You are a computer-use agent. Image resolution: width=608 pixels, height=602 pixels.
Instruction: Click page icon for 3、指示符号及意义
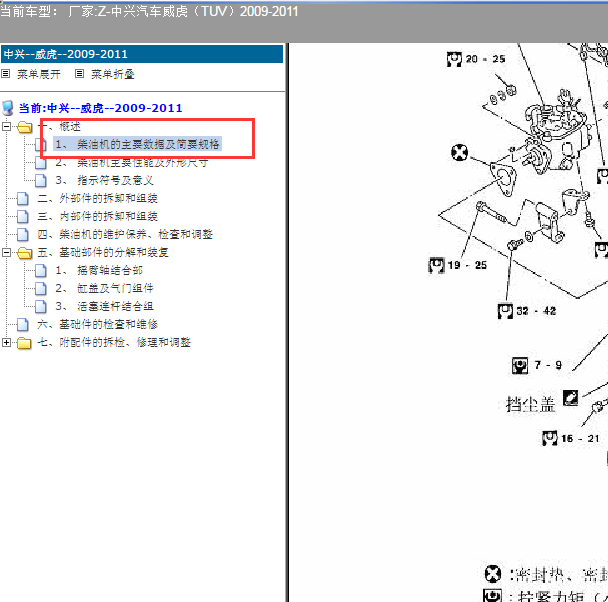(41, 181)
